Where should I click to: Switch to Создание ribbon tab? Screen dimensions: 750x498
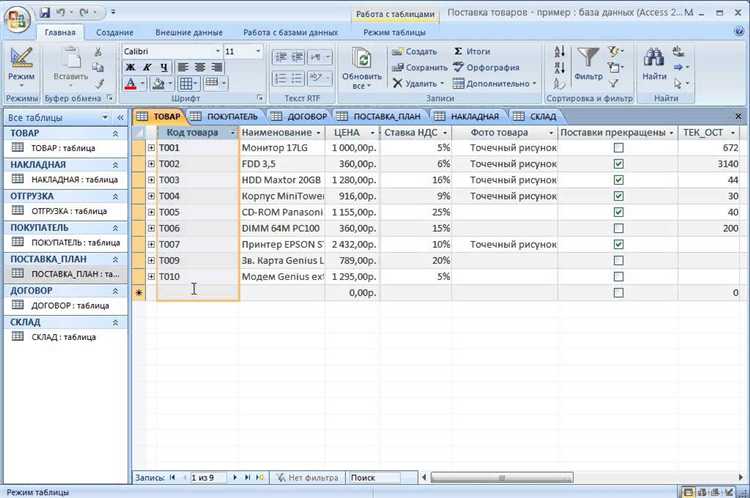point(115,33)
